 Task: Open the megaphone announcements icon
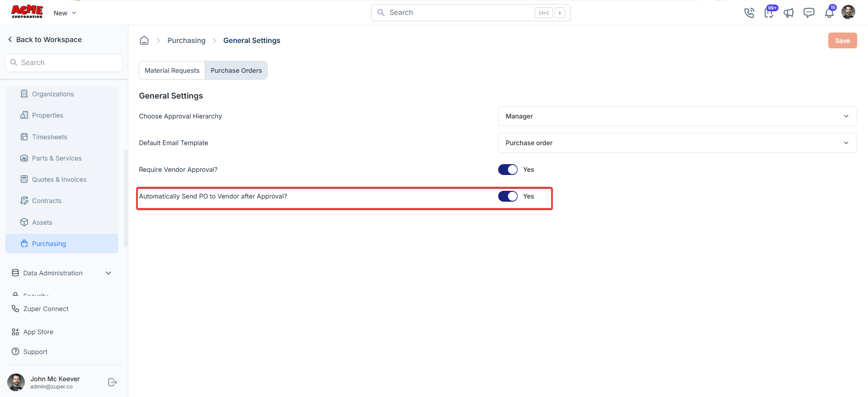(x=789, y=13)
